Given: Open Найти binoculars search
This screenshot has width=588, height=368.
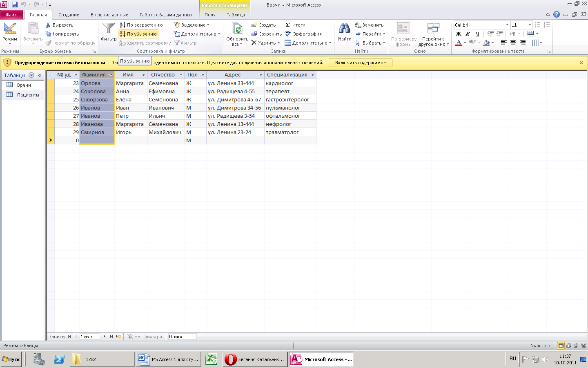Looking at the screenshot, I should [345, 32].
